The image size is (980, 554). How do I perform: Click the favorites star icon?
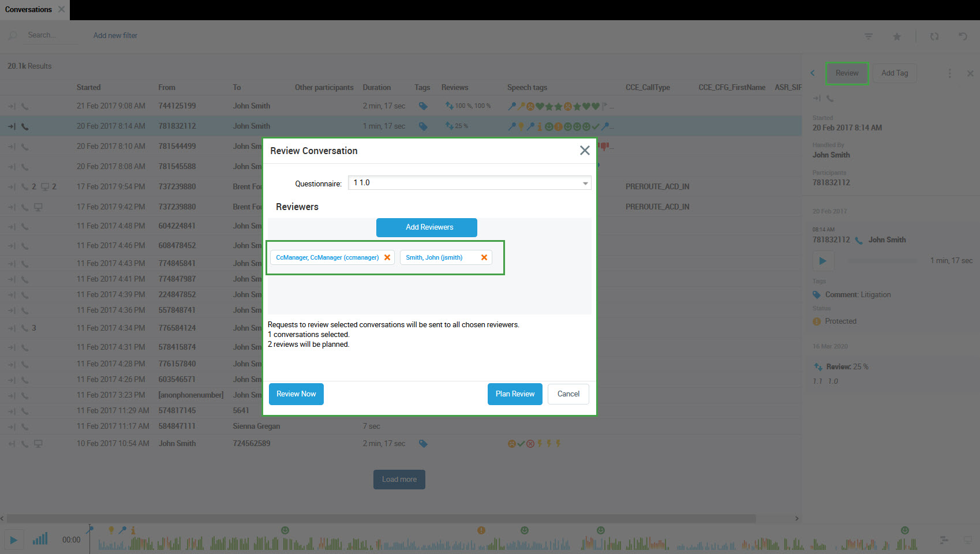[897, 36]
